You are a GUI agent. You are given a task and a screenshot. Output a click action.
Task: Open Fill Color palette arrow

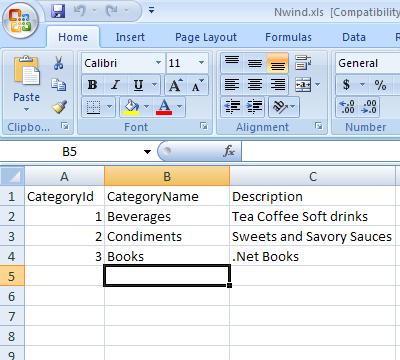click(146, 107)
